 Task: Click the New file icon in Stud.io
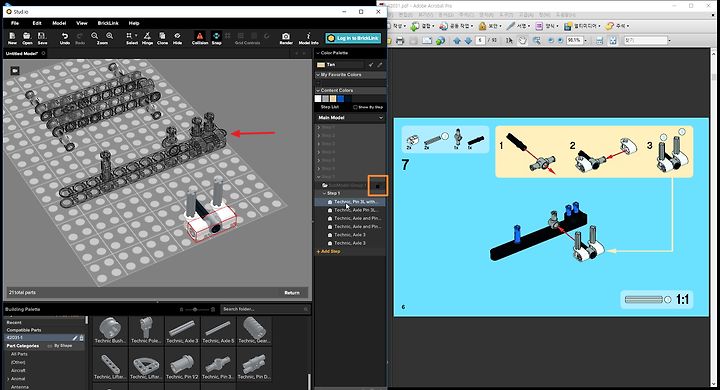coord(12,38)
